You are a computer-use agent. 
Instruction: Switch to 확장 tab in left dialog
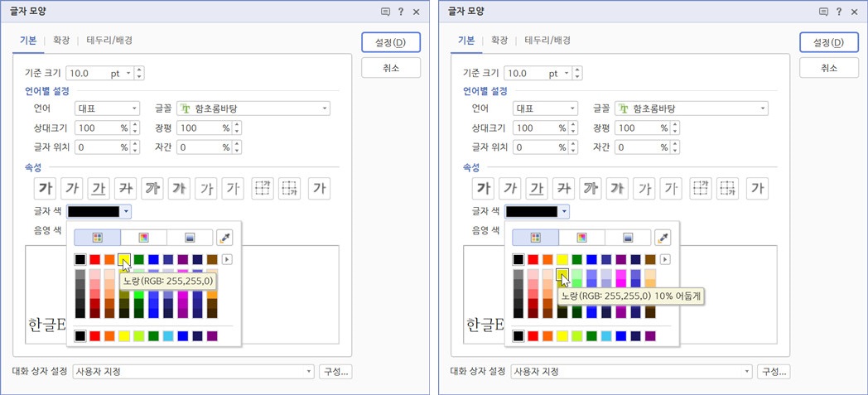pos(61,41)
